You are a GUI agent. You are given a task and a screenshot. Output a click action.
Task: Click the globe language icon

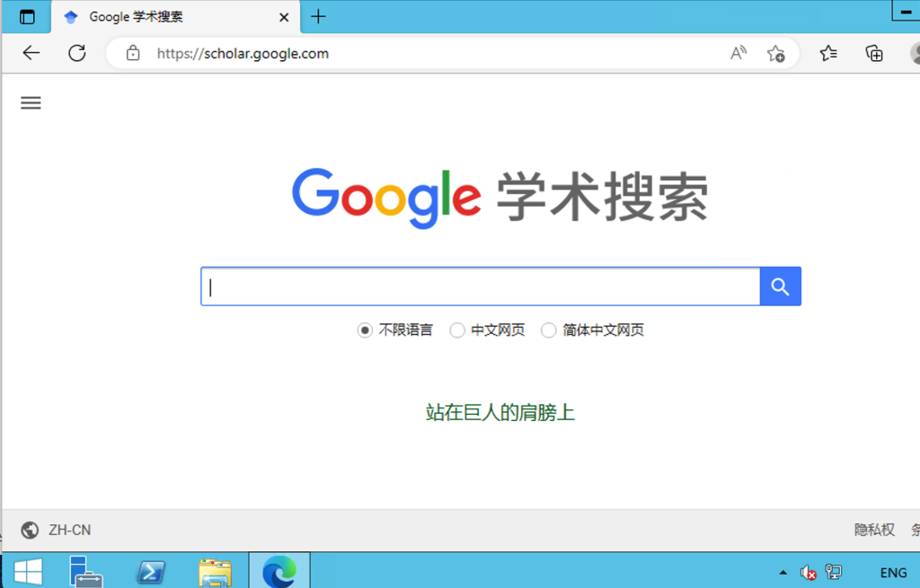point(30,530)
